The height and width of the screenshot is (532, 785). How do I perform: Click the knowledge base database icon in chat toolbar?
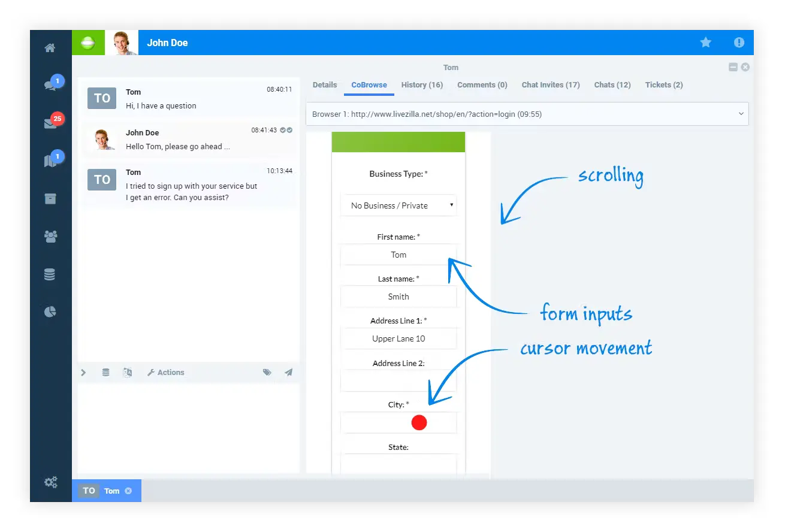coord(105,373)
